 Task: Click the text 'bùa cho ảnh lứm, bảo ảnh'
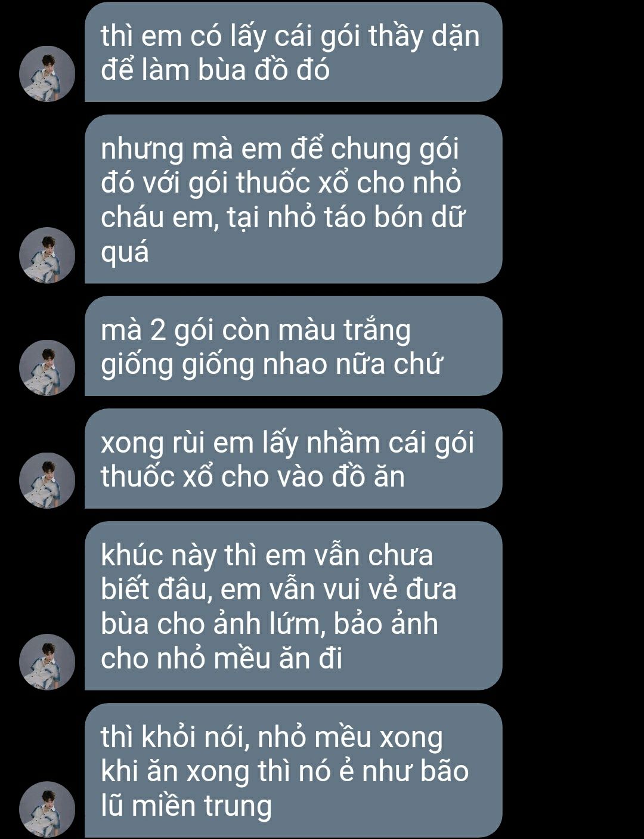pyautogui.click(x=270, y=624)
